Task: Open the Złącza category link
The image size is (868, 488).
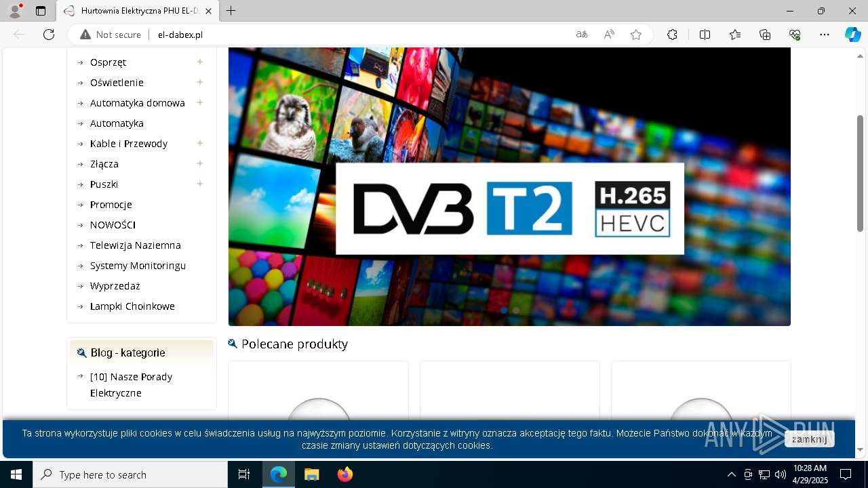Action: click(x=104, y=164)
